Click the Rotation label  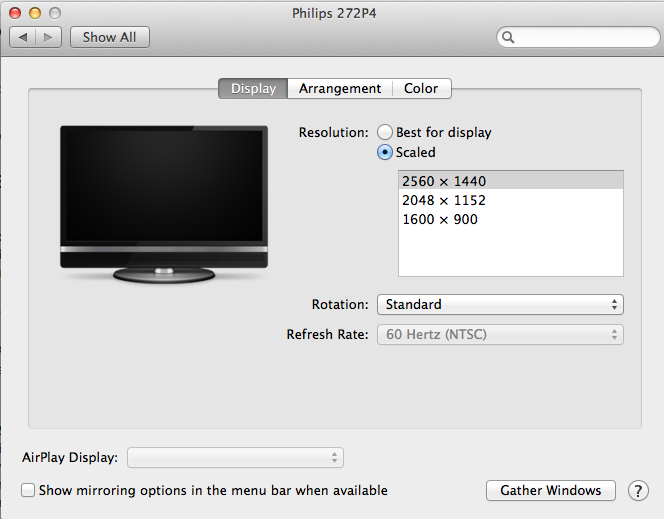click(340, 304)
